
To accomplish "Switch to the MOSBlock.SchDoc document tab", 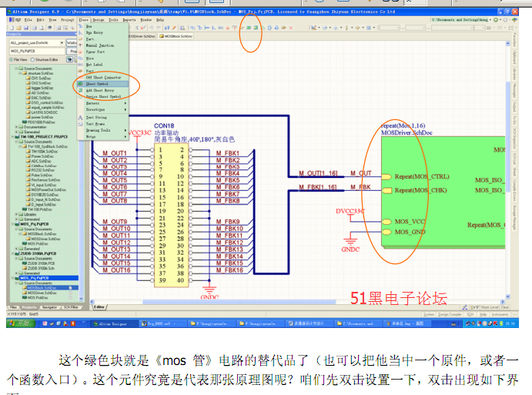I will [x=176, y=36].
